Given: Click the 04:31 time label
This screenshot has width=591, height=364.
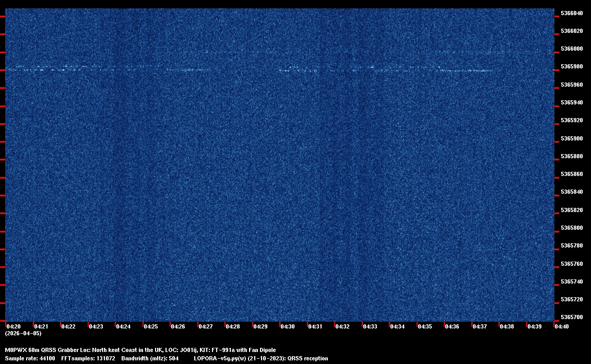Looking at the screenshot, I should point(315,326).
